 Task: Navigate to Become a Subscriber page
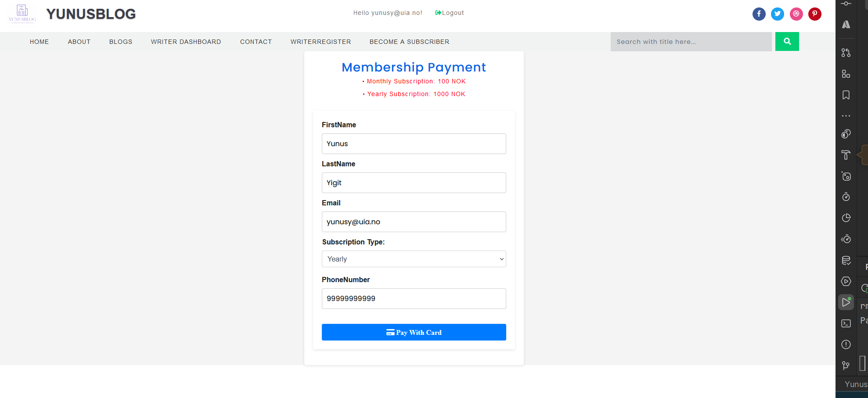[409, 42]
